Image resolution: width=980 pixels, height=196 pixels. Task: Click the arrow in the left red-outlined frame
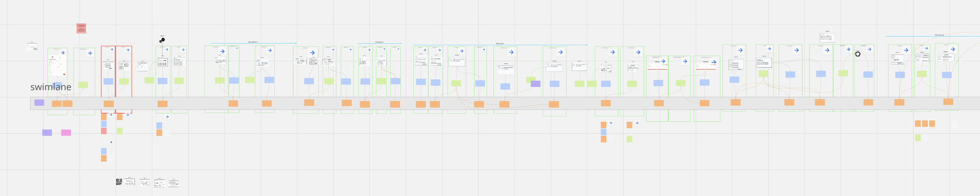[x=112, y=50]
